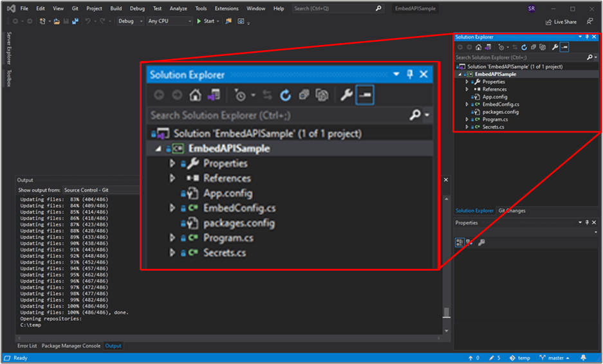Click the Output panel scroll up arrow
Screen dimensions: 603x364
[446, 199]
